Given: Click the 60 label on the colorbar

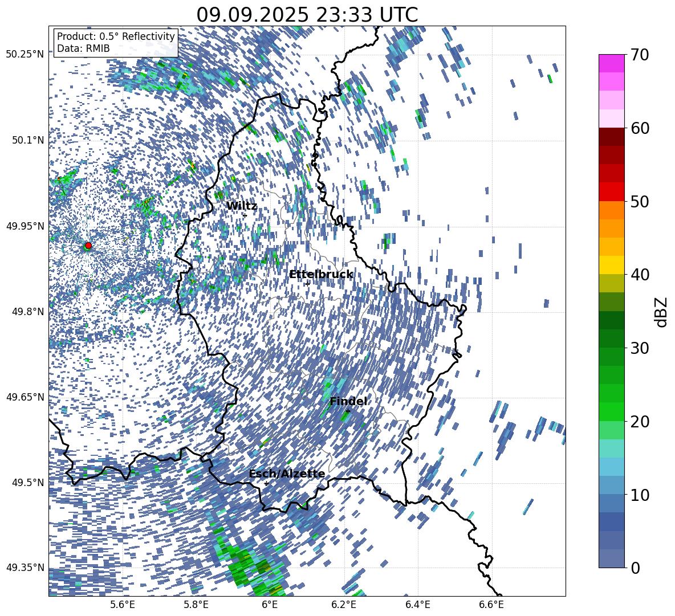Looking at the screenshot, I should click(640, 128).
